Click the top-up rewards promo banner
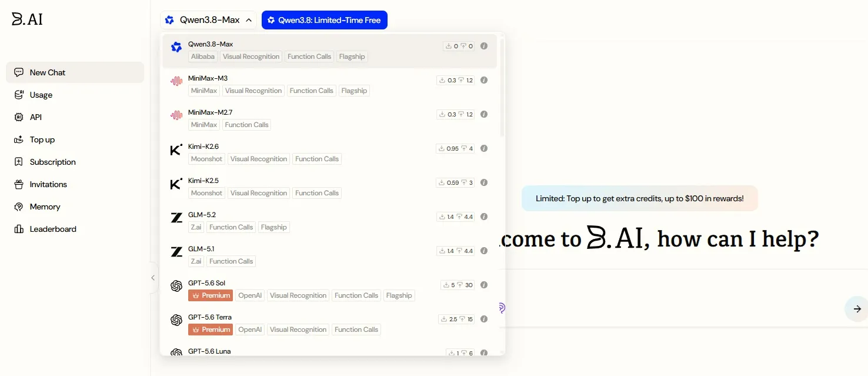This screenshot has width=868, height=376. tap(640, 198)
